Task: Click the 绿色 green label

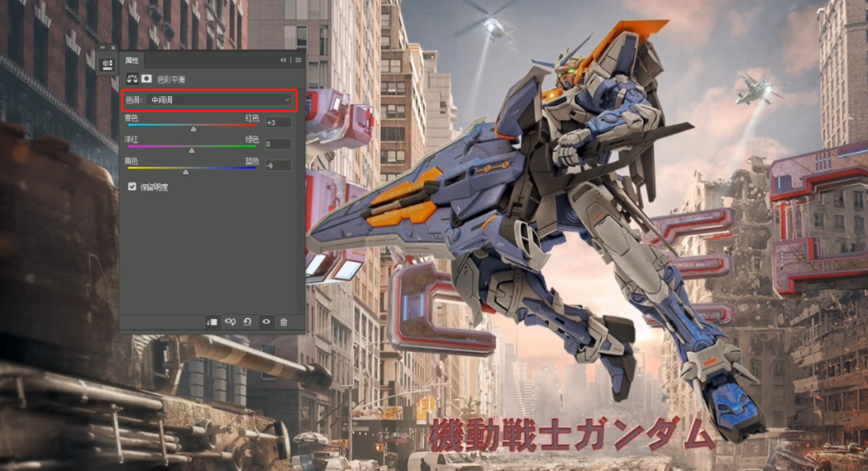Action: (x=252, y=140)
